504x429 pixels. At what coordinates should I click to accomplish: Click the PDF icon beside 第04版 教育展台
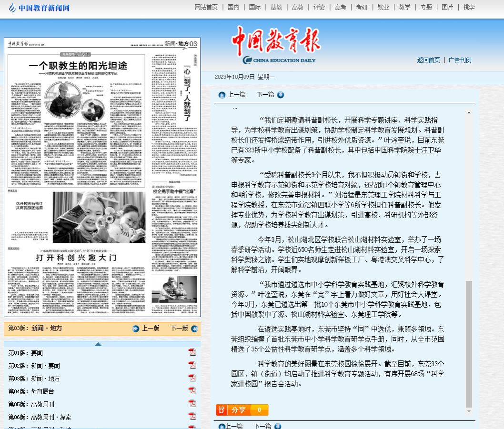click(192, 391)
